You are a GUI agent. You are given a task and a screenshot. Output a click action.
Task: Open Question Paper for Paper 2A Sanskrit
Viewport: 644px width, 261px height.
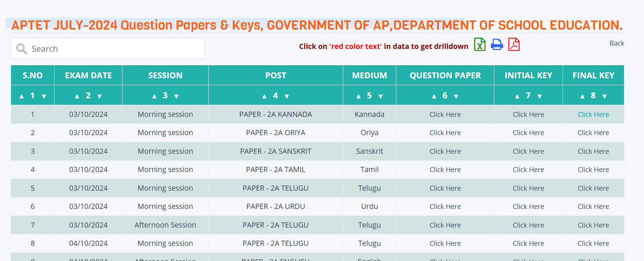[x=445, y=151]
